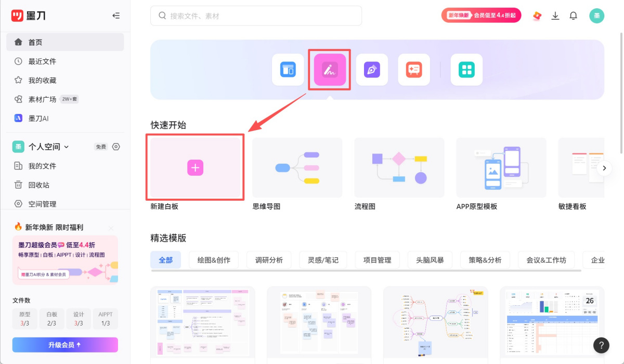Click the settings gear next to 个人空间
Image resolution: width=624 pixels, height=364 pixels.
tap(115, 147)
